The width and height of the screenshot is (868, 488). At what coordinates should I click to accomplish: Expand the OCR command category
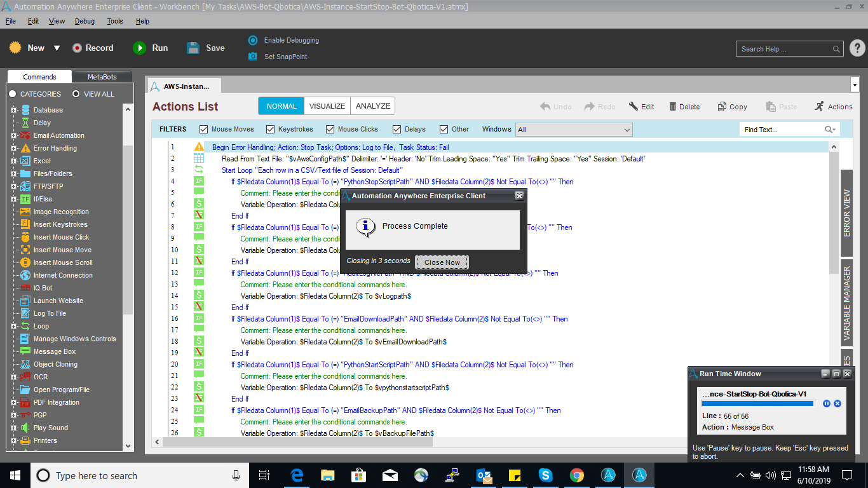13,377
